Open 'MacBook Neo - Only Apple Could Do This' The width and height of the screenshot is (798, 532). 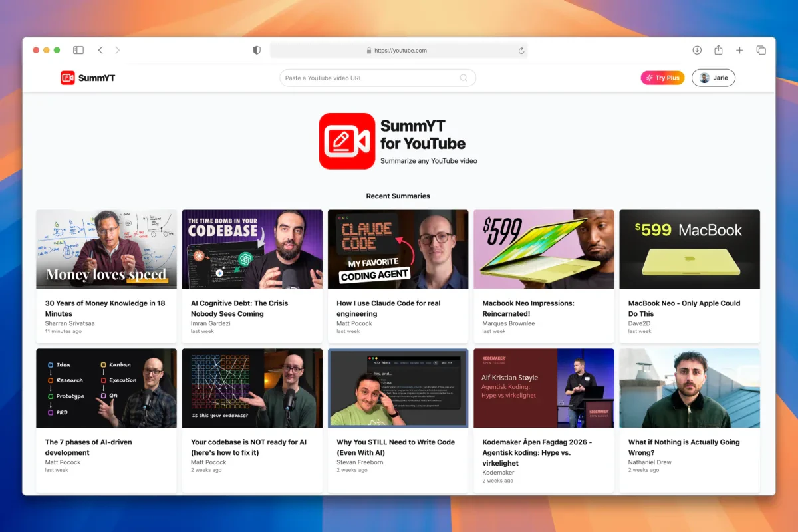click(x=690, y=249)
